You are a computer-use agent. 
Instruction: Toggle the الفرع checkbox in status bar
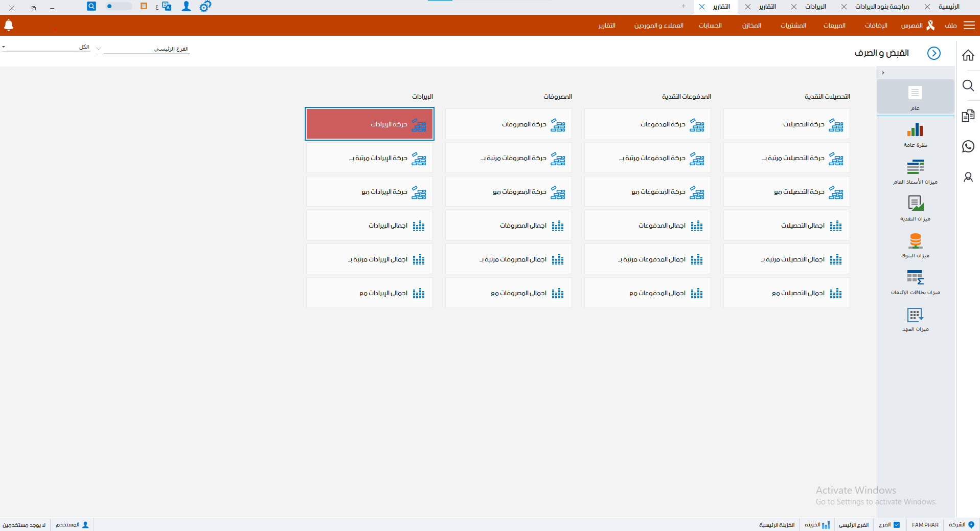pos(896,525)
